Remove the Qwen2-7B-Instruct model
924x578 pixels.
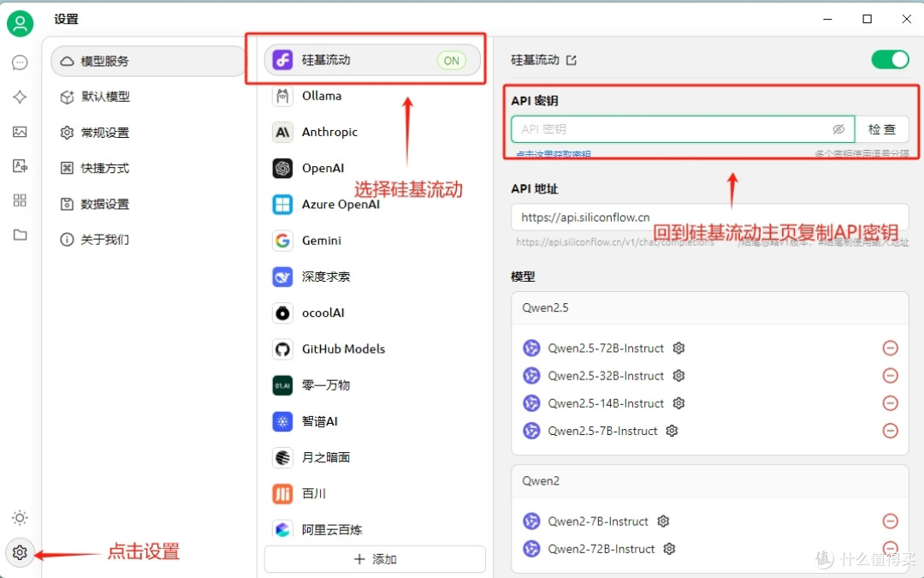(891, 521)
